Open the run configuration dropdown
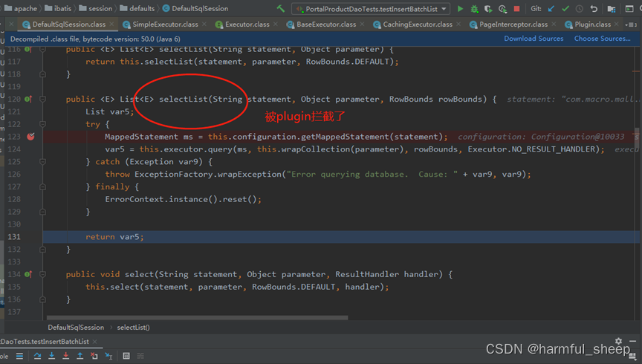 point(444,9)
